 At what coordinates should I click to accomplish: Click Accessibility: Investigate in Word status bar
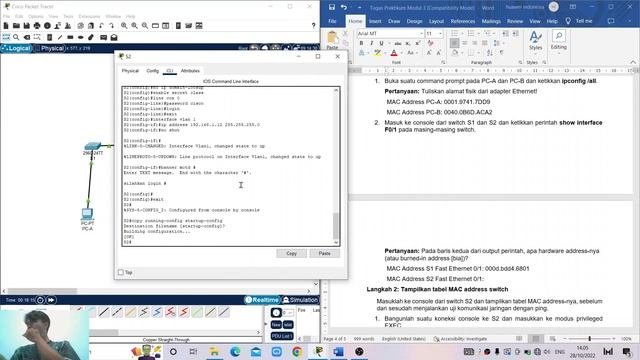(x=460, y=339)
